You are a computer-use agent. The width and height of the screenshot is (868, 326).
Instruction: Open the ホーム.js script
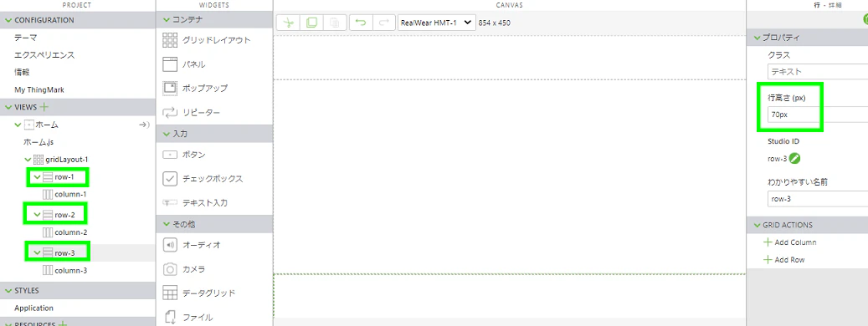point(39,142)
